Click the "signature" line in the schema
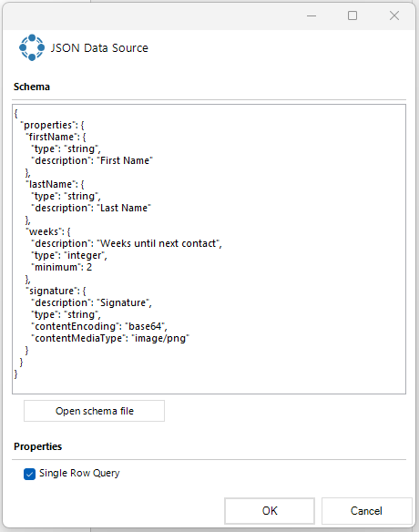419x532 pixels. click(56, 291)
